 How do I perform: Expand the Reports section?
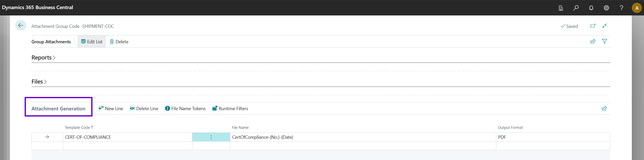(x=43, y=57)
